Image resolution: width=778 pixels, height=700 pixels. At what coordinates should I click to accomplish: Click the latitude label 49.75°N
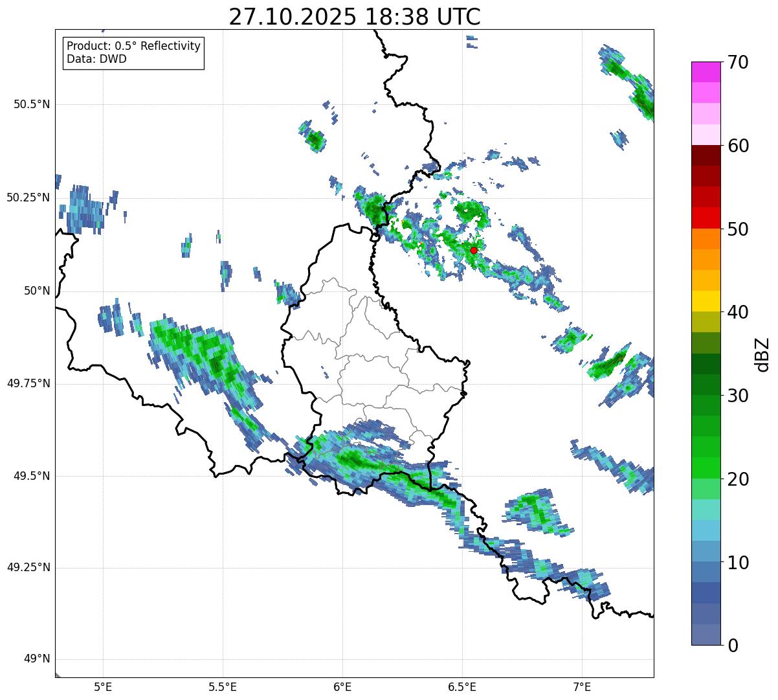[x=28, y=383]
